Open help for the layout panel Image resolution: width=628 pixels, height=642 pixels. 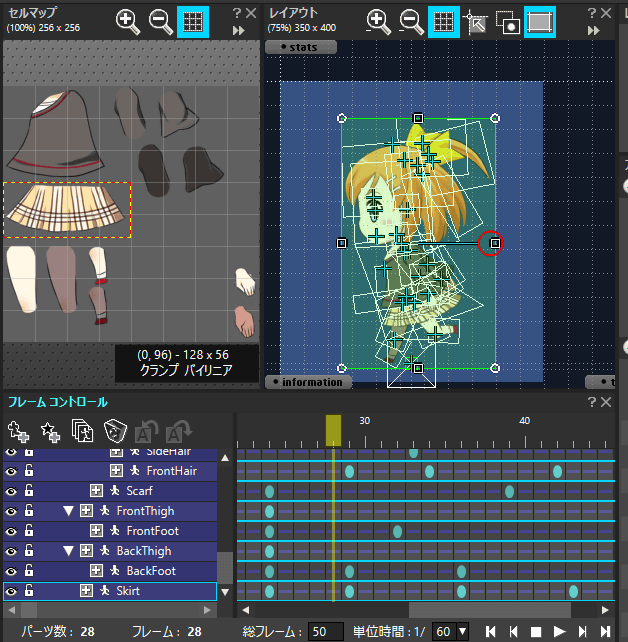[592, 13]
